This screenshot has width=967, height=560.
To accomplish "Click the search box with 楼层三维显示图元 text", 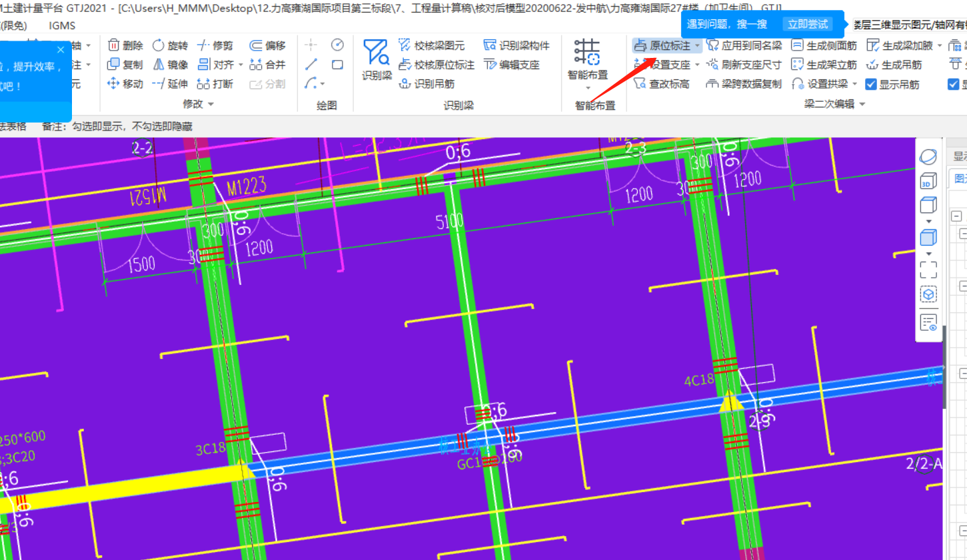I will [x=910, y=25].
